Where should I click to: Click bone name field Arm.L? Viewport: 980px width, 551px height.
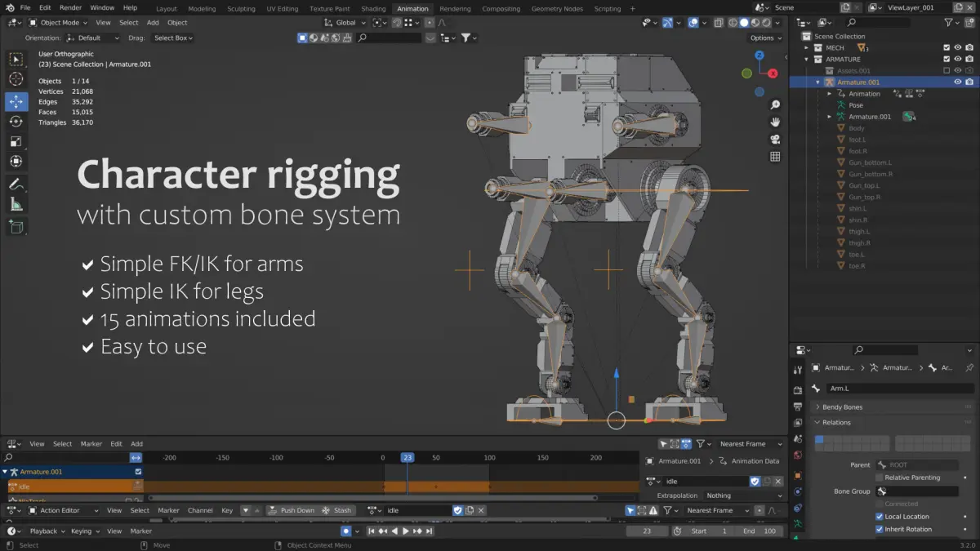[x=899, y=389]
